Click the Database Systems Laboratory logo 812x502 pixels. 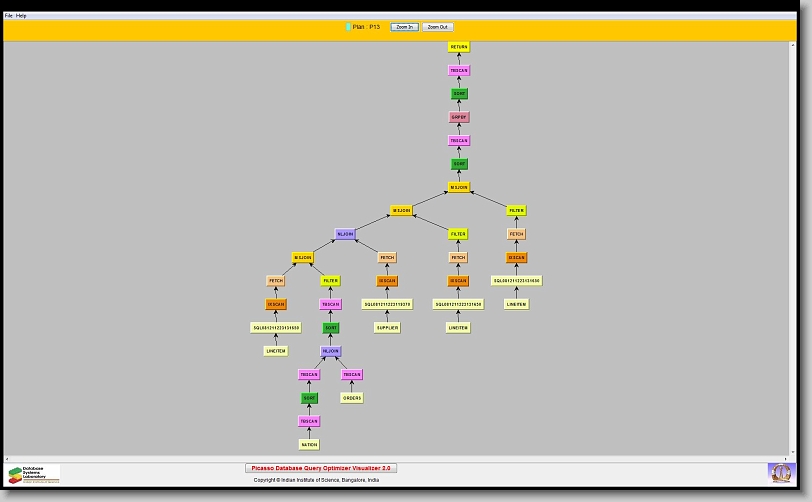click(x=33, y=474)
